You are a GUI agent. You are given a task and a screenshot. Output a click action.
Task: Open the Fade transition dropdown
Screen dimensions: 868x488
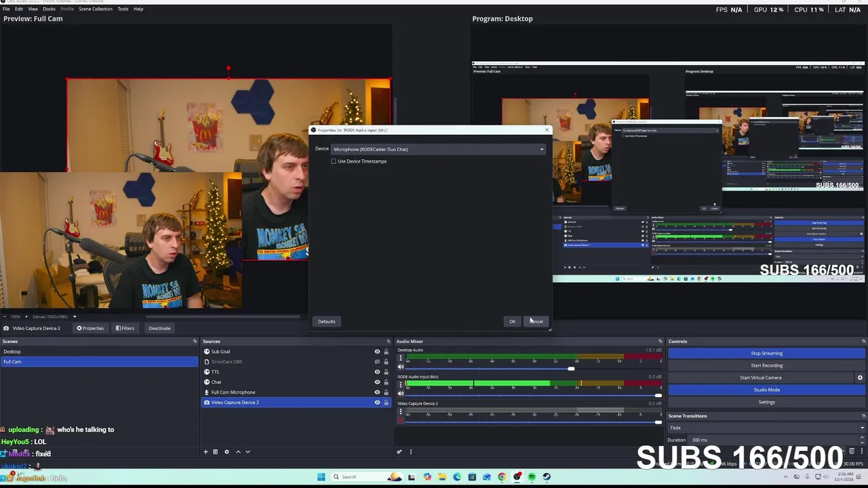point(766,428)
